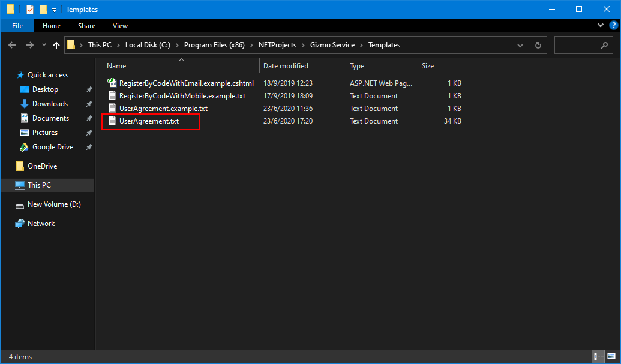Open the Share ribbon tab
Viewport: 621px width, 364px height.
(x=86, y=26)
